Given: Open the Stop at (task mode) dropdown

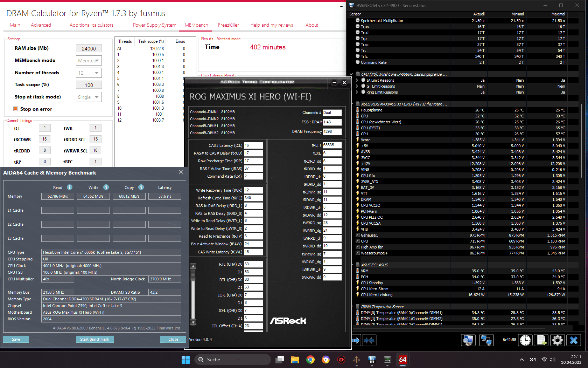Looking at the screenshot, I should [x=89, y=97].
